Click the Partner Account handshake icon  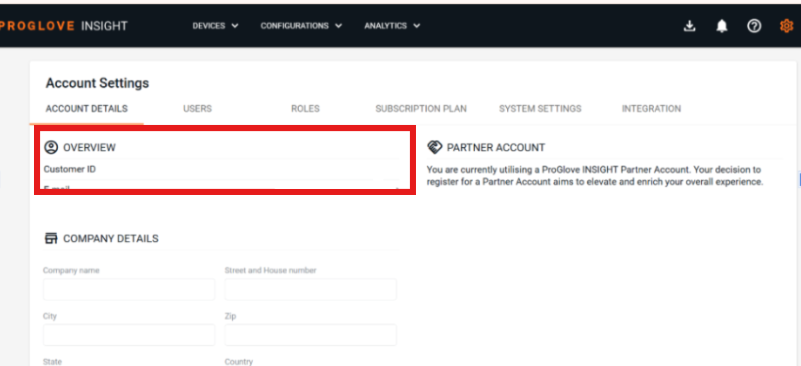[x=434, y=147]
